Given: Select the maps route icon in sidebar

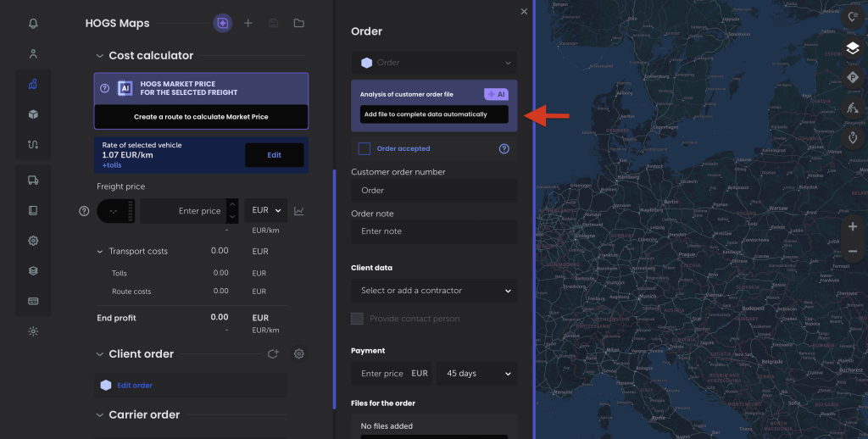Looking at the screenshot, I should point(33,84).
